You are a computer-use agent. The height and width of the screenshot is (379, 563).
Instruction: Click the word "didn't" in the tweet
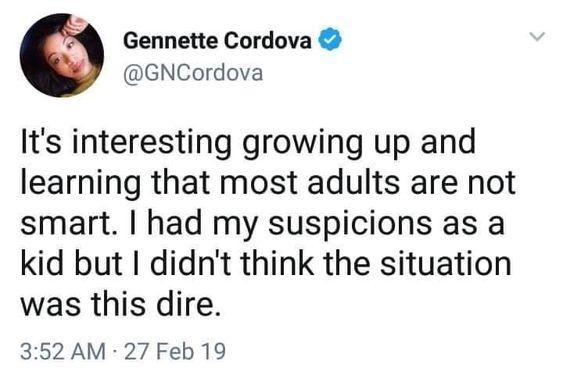(x=191, y=264)
